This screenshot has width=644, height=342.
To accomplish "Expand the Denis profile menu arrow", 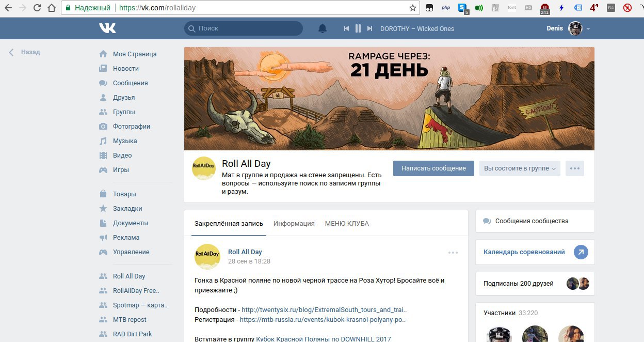I will click(588, 29).
